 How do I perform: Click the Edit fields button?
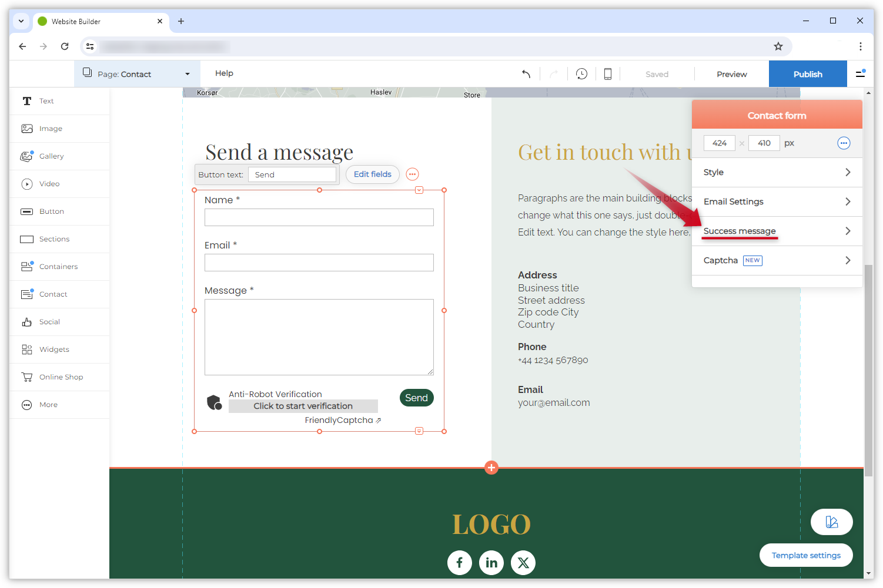(373, 174)
